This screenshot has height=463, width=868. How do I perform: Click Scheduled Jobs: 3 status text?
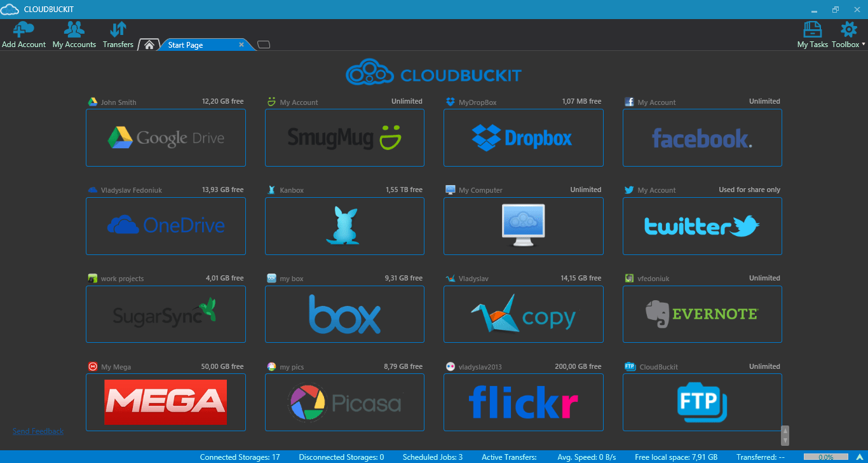[433, 457]
